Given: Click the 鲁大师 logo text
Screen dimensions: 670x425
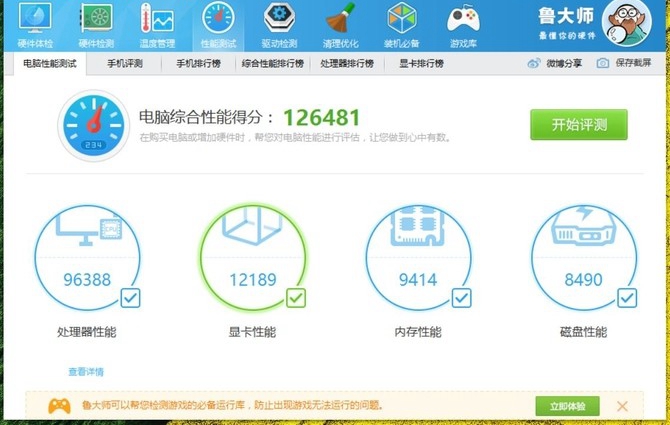Looking at the screenshot, I should pyautogui.click(x=566, y=16).
